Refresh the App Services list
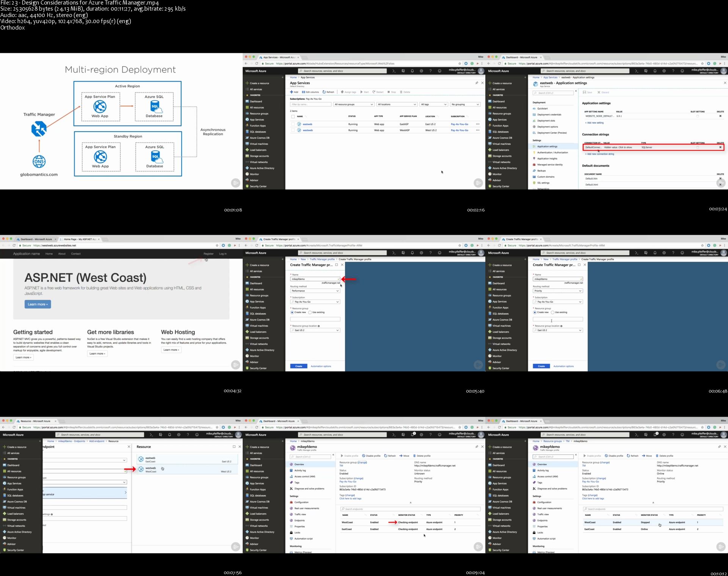Image resolution: width=728 pixels, height=576 pixels. pos(328,92)
